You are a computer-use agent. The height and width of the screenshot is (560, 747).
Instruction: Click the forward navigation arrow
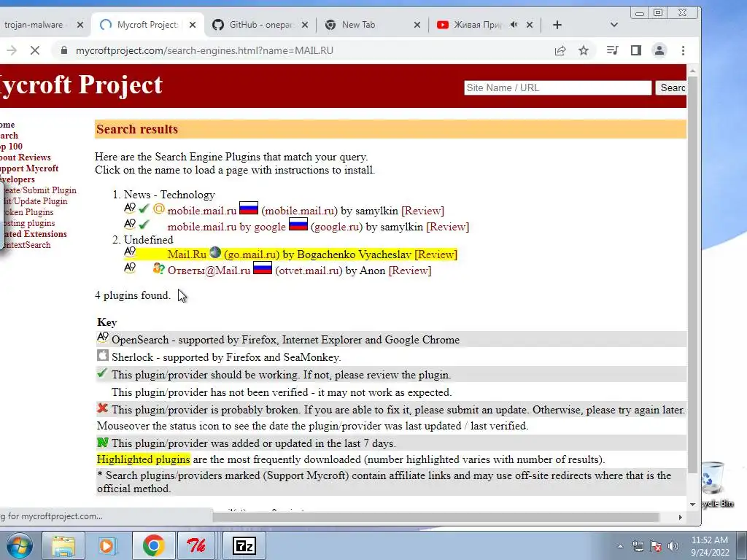pos(12,50)
